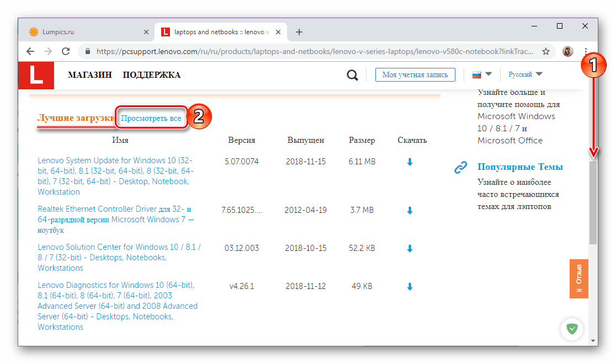The image size is (616, 364).
Task: Close the Lumpics.ru tab
Action: (146, 32)
